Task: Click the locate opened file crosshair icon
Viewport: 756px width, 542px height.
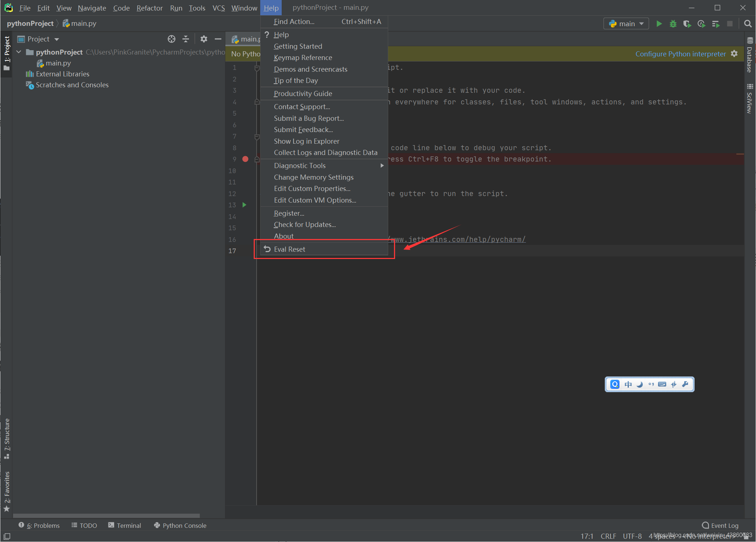Action: click(x=172, y=39)
